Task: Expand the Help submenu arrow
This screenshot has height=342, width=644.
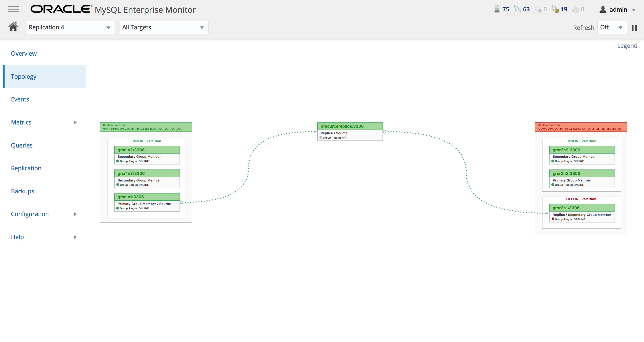Action: (75, 237)
